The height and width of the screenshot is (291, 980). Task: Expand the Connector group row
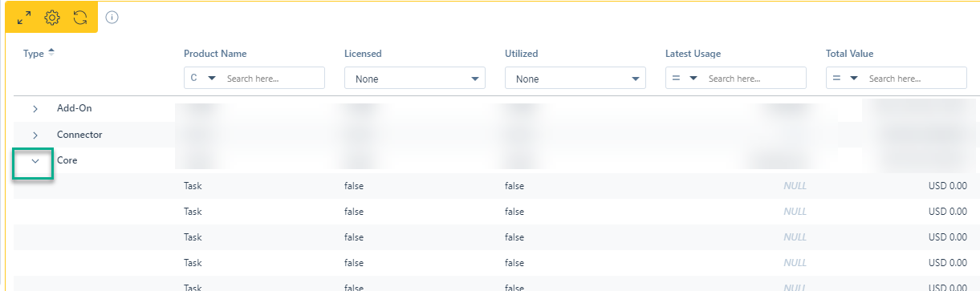coord(35,135)
